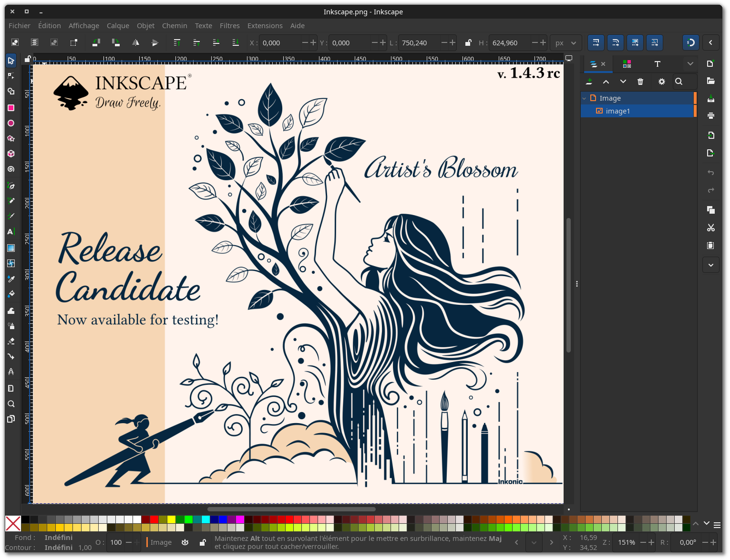
Task: Activate the Zoom magnifier tool
Action: point(11,403)
